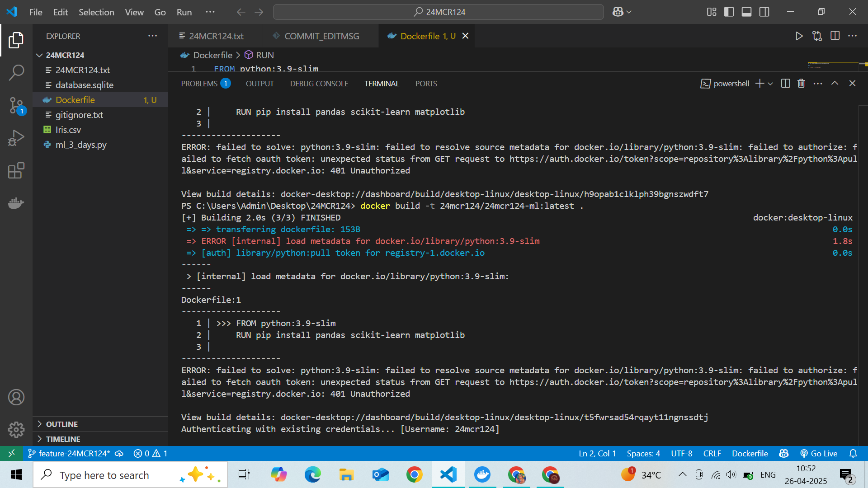The width and height of the screenshot is (868, 488).
Task: Open Explorer Views and More Actions ellipsis
Action: click(153, 36)
